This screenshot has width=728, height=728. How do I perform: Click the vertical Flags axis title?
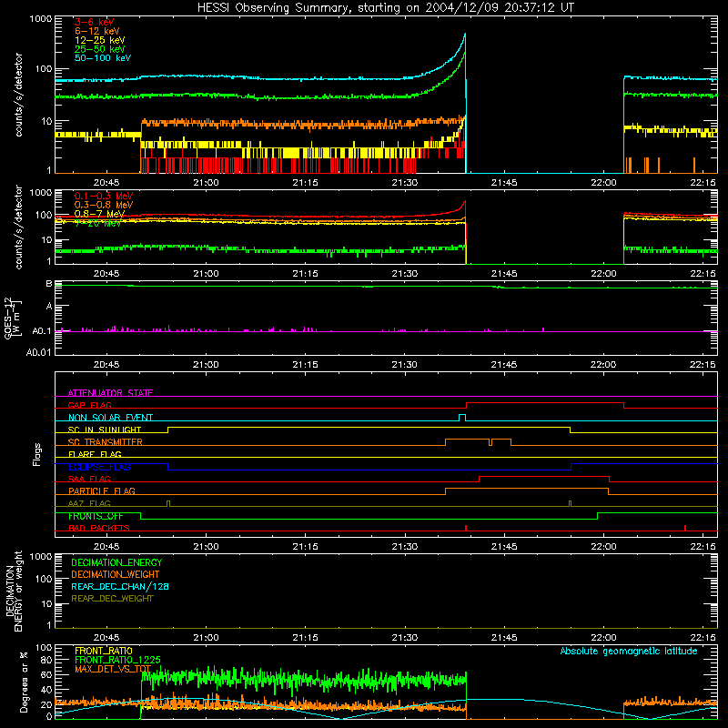tap(37, 454)
